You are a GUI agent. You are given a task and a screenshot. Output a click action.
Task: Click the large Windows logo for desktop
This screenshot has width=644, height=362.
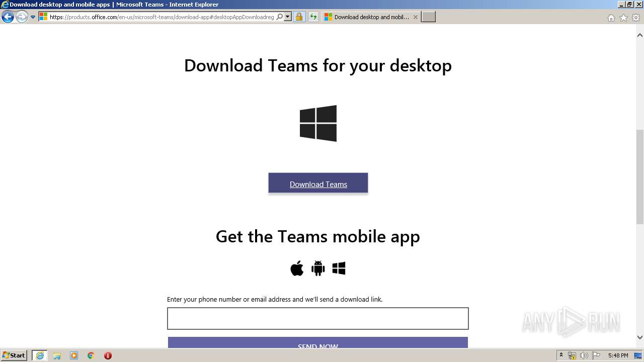tap(318, 123)
